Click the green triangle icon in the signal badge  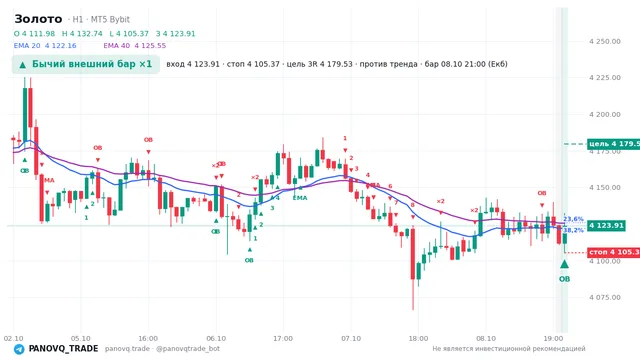coord(22,64)
